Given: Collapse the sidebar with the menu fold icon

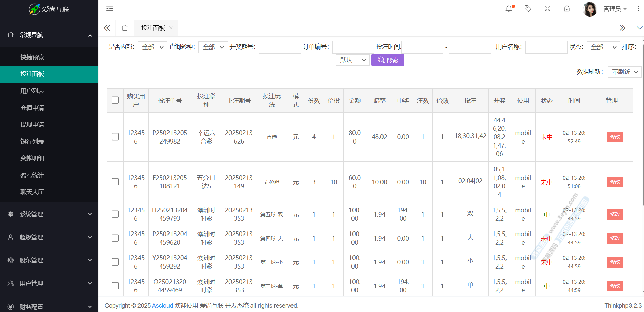Looking at the screenshot, I should coord(110,9).
